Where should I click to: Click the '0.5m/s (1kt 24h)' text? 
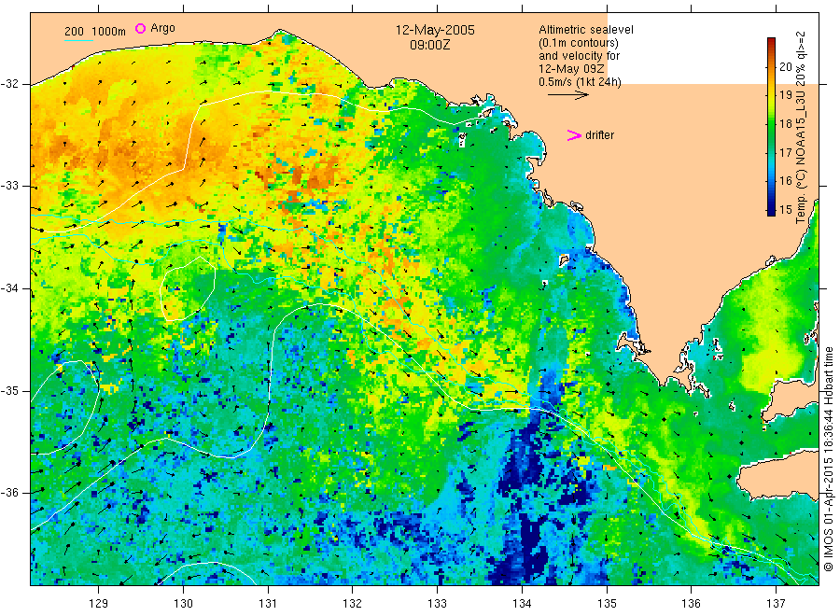point(580,82)
